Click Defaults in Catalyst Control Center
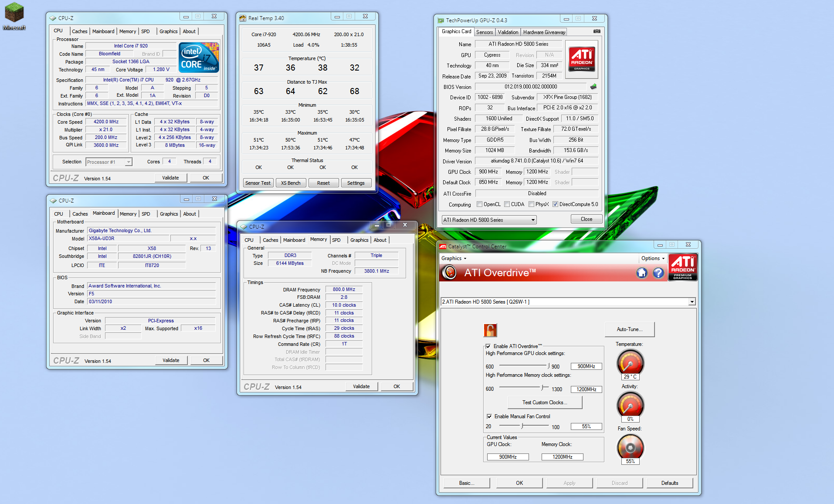This screenshot has height=504, width=834. pos(670,483)
